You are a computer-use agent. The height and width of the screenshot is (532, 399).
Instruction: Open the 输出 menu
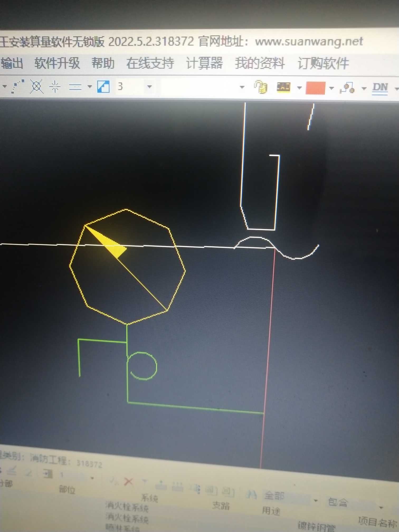(x=12, y=63)
